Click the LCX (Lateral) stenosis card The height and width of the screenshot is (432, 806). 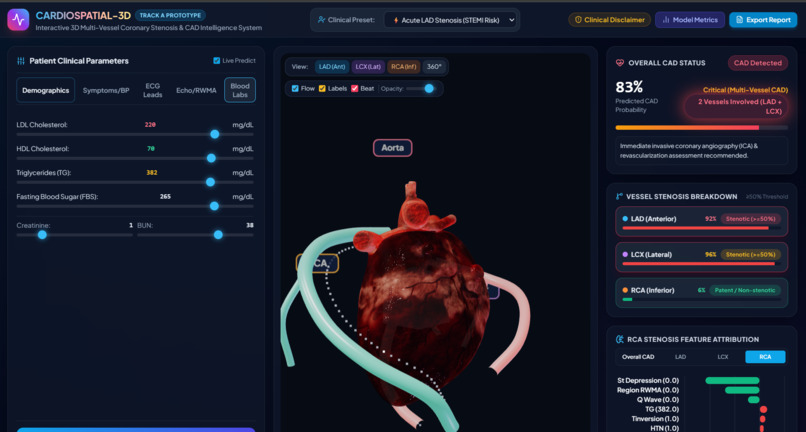[x=702, y=257]
